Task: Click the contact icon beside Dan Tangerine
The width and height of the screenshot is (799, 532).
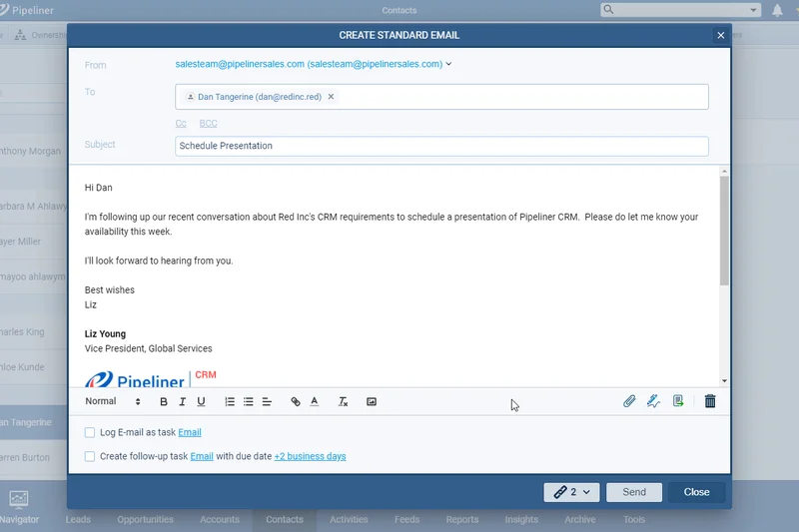Action: 190,97
